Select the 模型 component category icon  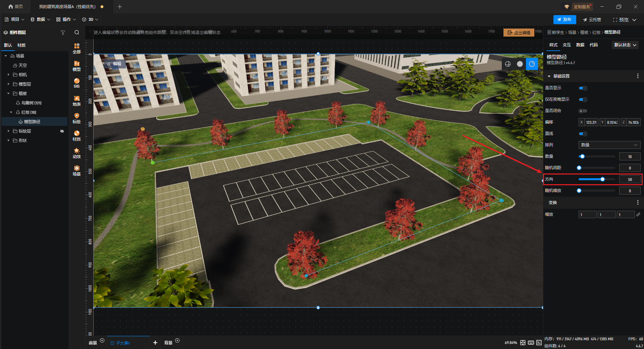click(76, 66)
